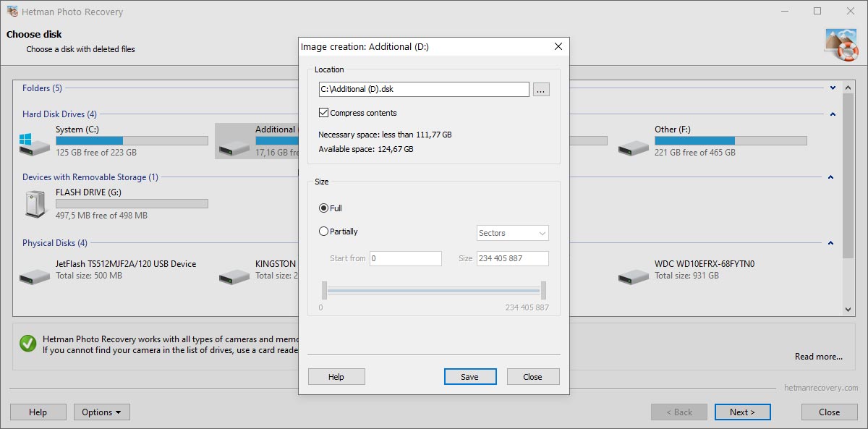Click the image location path field
Image resolution: width=868 pixels, height=429 pixels.
[x=425, y=90]
